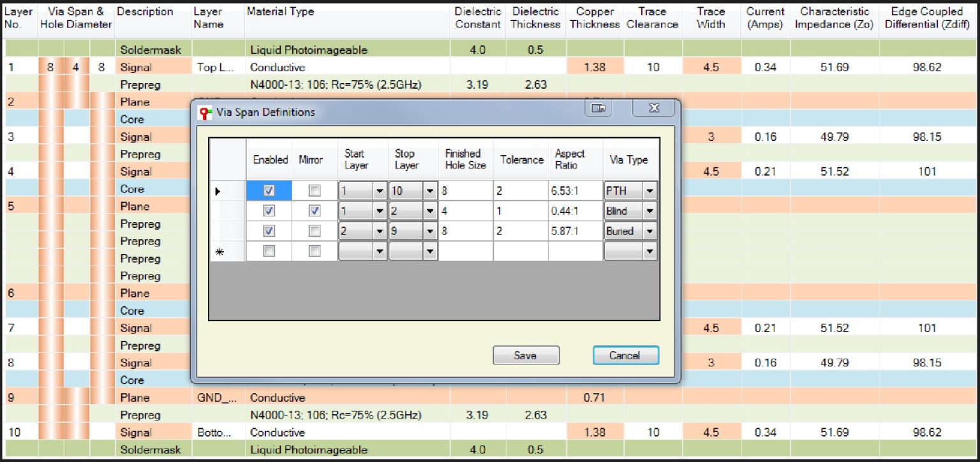Open Via Type dropdown set to Blind
The width and height of the screenshot is (980, 462).
650,211
